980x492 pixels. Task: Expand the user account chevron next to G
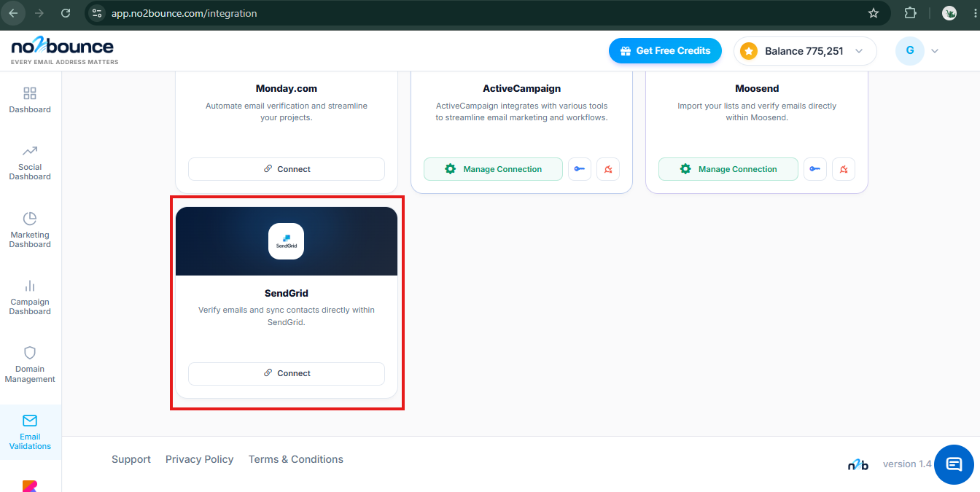coord(935,51)
